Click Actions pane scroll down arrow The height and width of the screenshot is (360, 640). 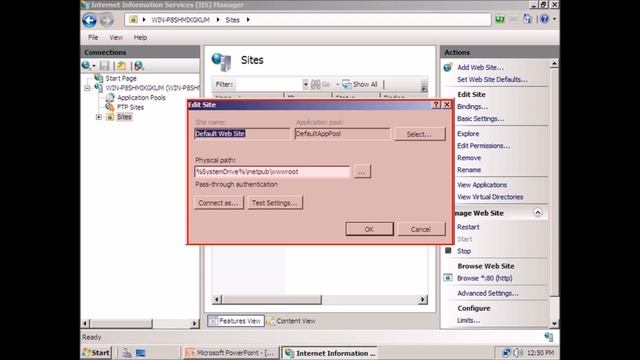click(554, 324)
